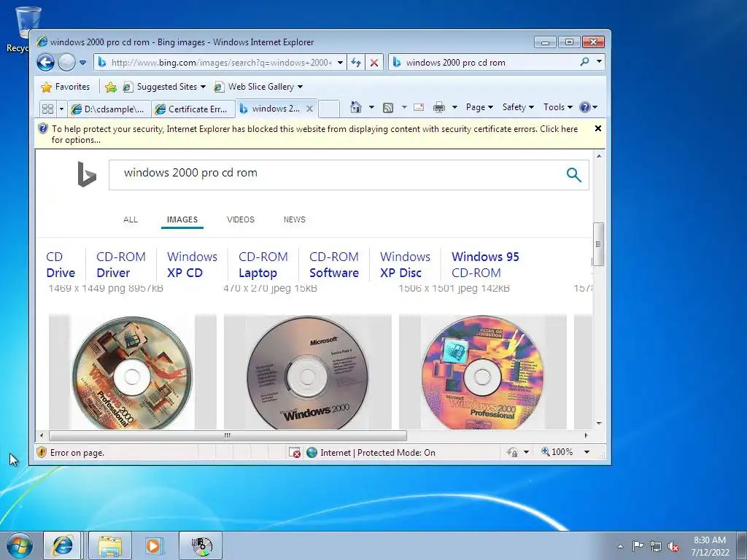This screenshot has width=747, height=560.
Task: Open the orange Windows 2000 Professional disc thumbnail
Action: tap(133, 373)
